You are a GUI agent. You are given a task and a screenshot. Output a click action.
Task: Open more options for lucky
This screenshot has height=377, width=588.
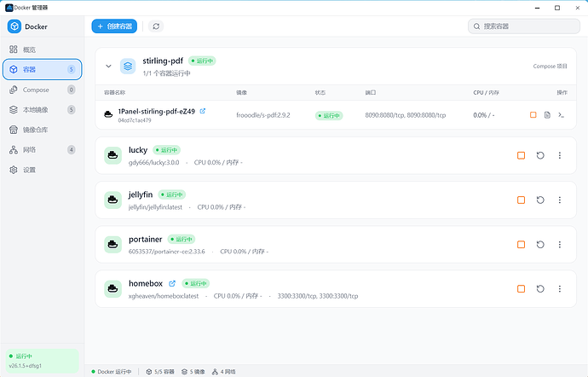(x=560, y=155)
